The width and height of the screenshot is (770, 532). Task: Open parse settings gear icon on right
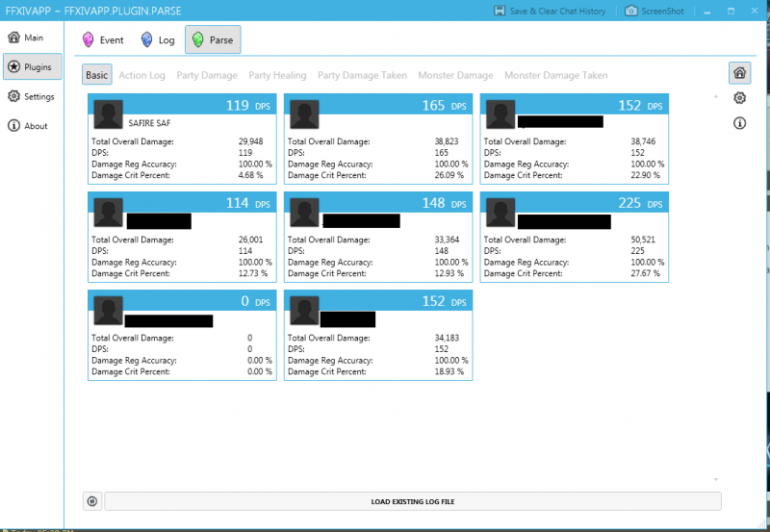[739, 98]
